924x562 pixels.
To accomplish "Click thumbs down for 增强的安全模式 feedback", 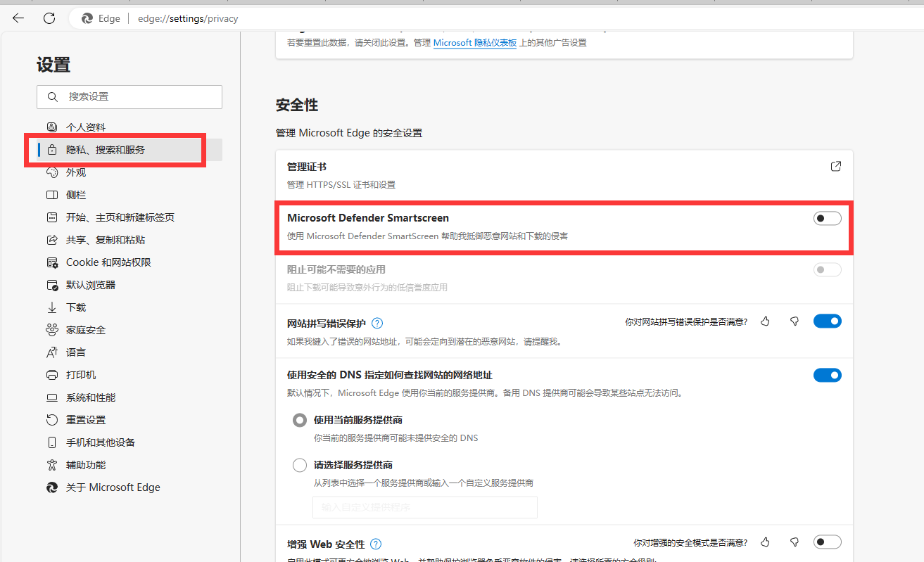I will 795,542.
